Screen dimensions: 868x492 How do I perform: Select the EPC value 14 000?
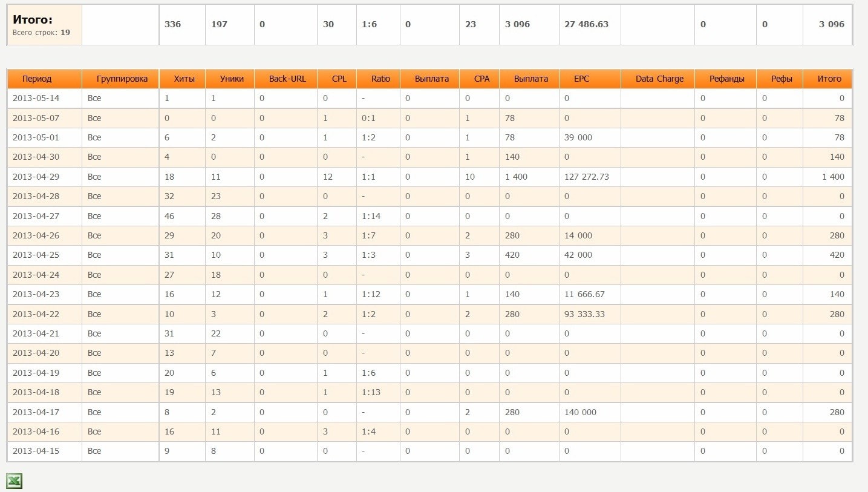(x=578, y=235)
